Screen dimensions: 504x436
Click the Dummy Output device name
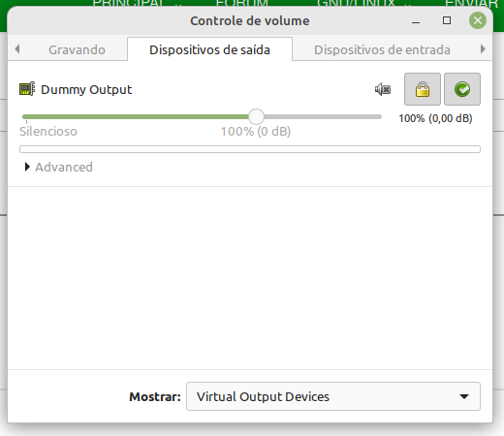click(x=86, y=89)
